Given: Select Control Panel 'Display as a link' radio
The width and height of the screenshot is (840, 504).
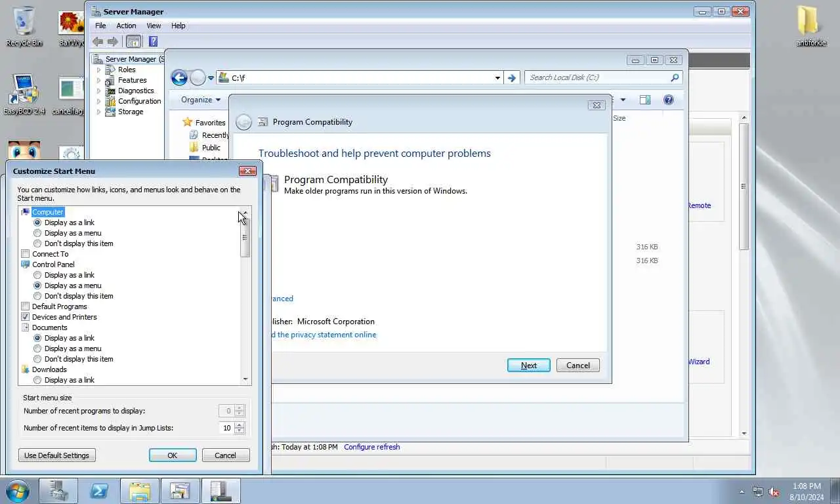Looking at the screenshot, I should 37,275.
